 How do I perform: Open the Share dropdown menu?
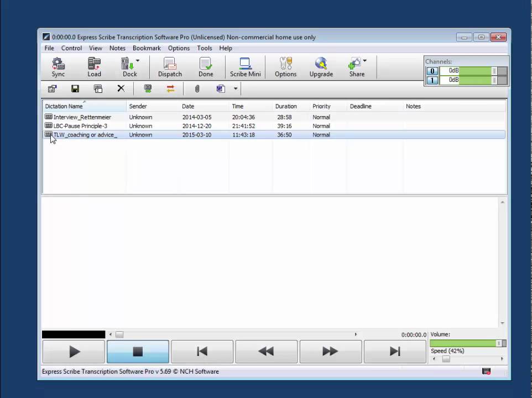[364, 61]
